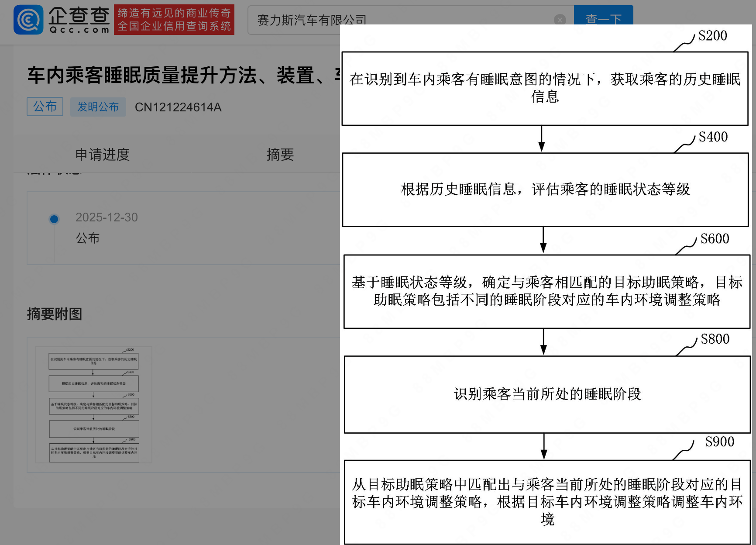Viewport: 756px width, 545px height.
Task: Click the S200 flowchart step box
Action: (545, 89)
